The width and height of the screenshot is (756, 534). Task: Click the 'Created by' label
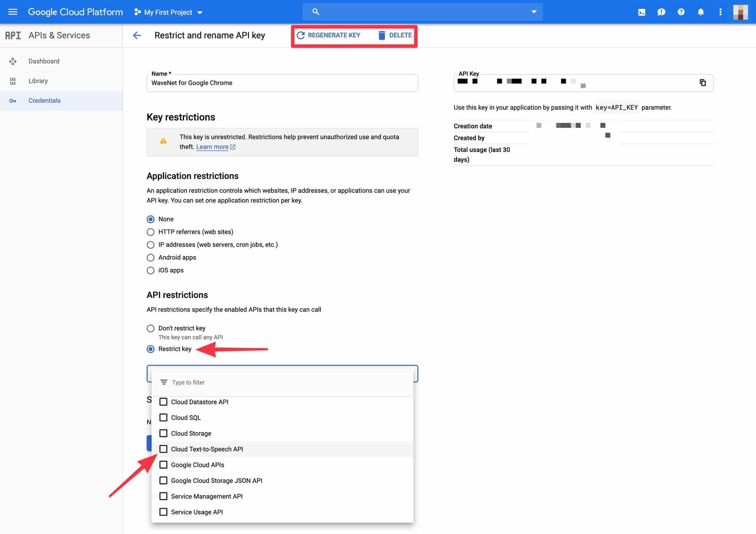click(x=469, y=138)
